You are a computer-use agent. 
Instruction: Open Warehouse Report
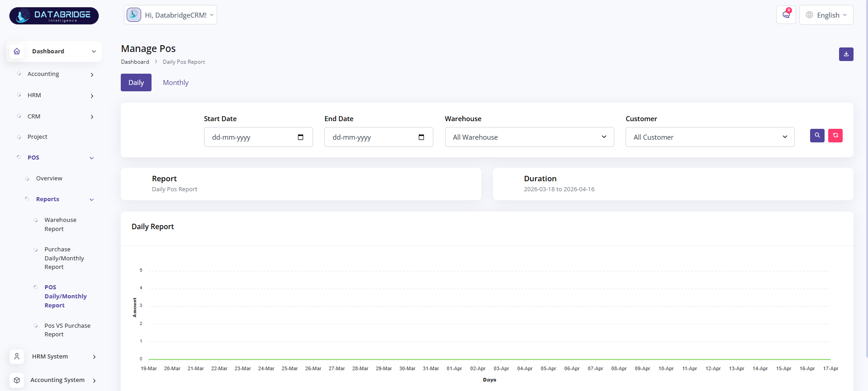61,225
